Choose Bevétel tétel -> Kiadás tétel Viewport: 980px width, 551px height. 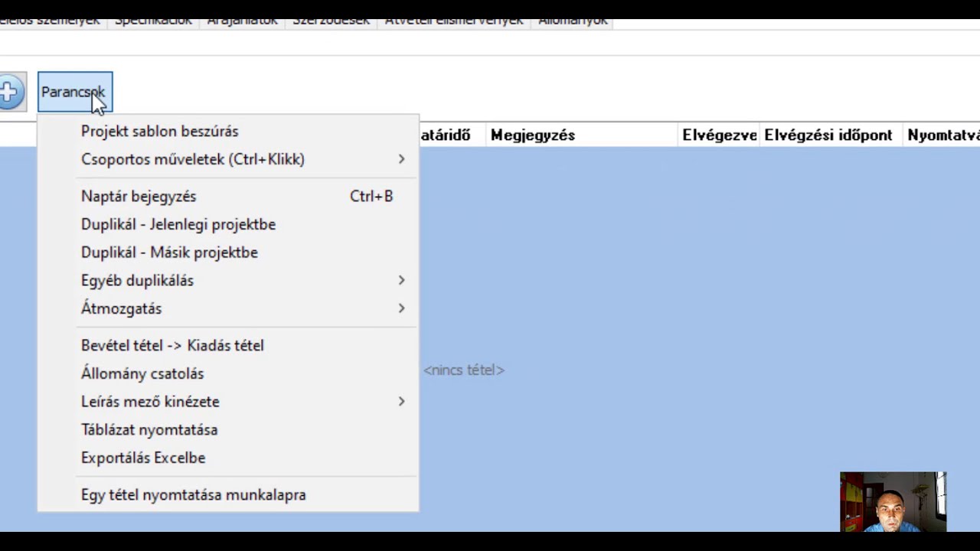click(x=227, y=346)
